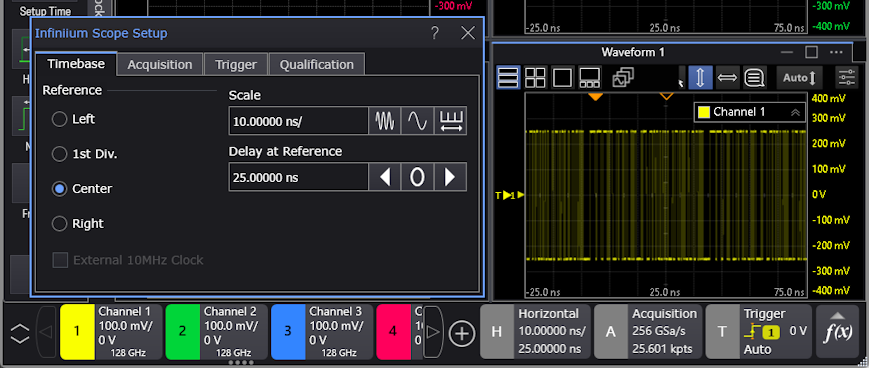The height and width of the screenshot is (368, 869).
Task: Open the Trigger tab
Action: (x=236, y=65)
